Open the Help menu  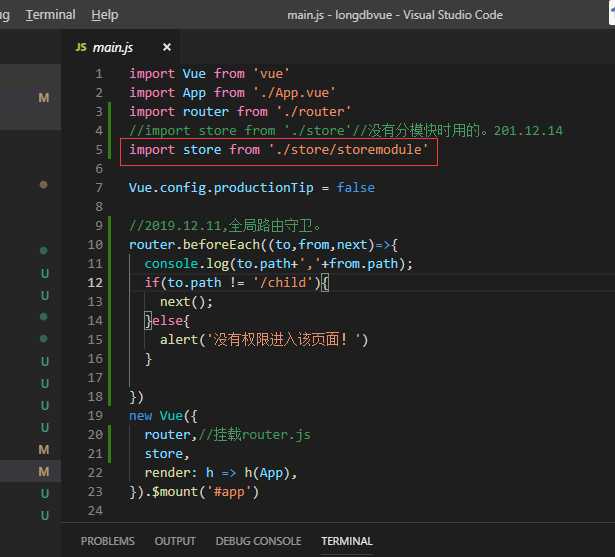(104, 15)
